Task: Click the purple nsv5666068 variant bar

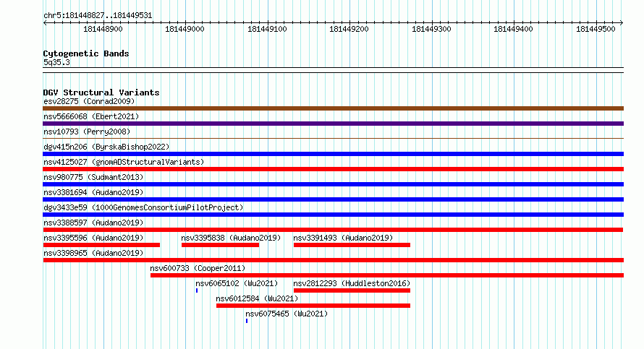Action: 333,124
